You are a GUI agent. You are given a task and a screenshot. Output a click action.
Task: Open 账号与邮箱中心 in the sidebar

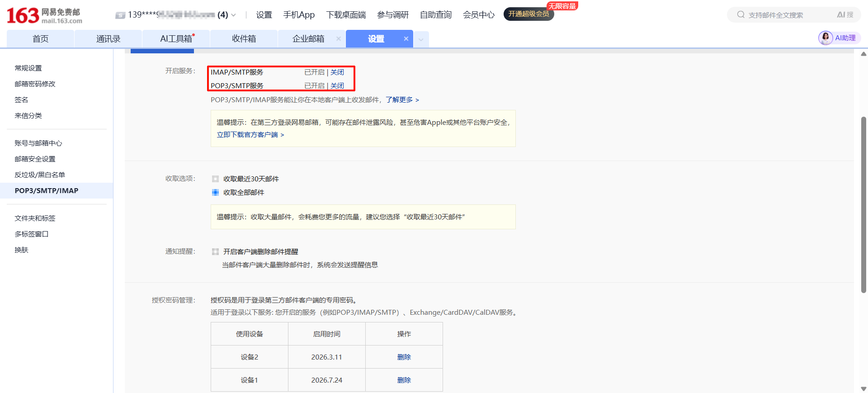pyautogui.click(x=38, y=143)
